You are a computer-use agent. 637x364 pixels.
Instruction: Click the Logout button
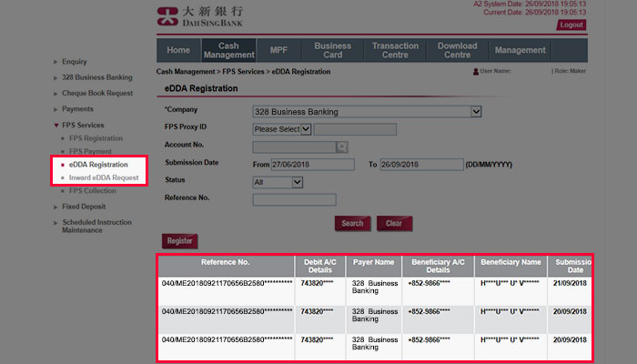(571, 25)
